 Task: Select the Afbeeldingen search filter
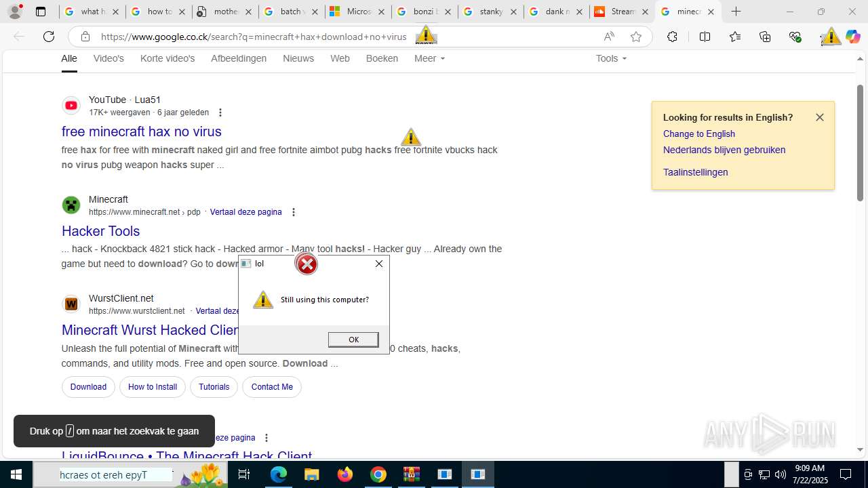[x=239, y=58]
